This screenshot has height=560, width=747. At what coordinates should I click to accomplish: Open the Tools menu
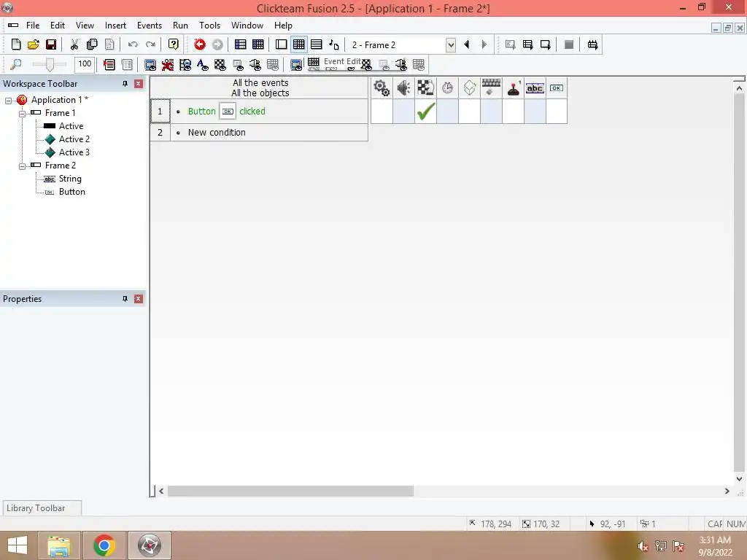(209, 26)
